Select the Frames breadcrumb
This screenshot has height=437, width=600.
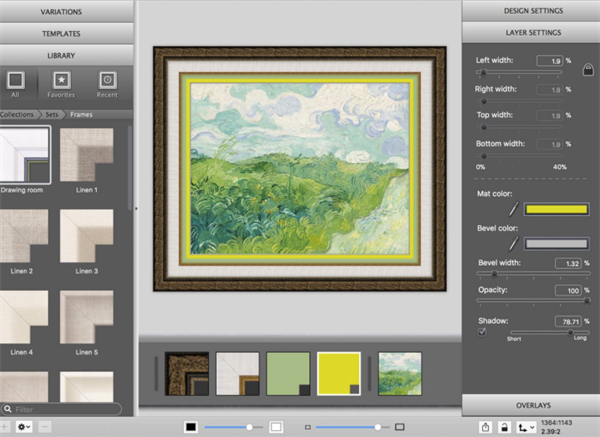(x=81, y=114)
